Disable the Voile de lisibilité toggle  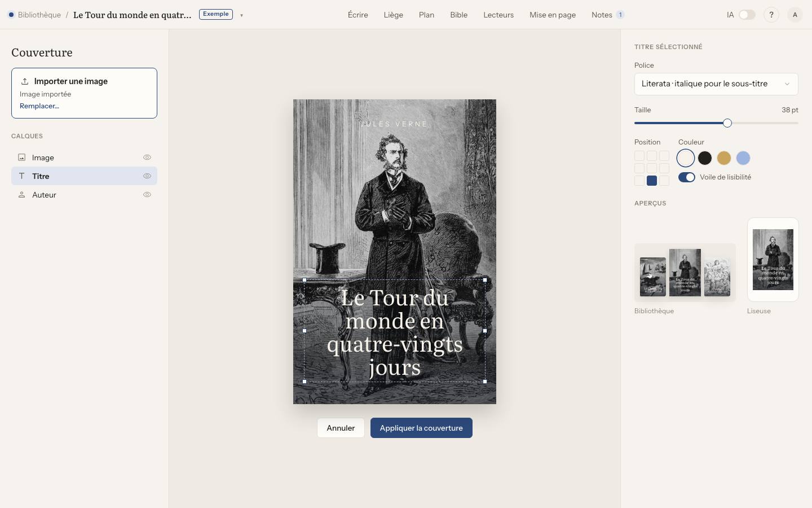coord(687,177)
